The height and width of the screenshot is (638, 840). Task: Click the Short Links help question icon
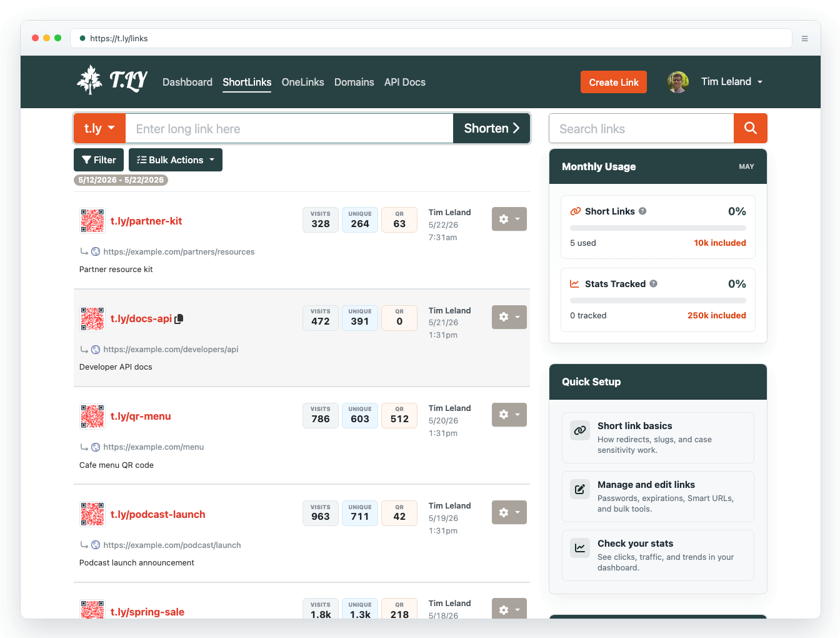[642, 211]
